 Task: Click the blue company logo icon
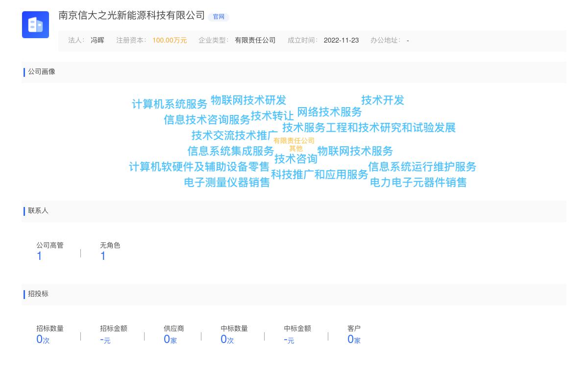(35, 24)
